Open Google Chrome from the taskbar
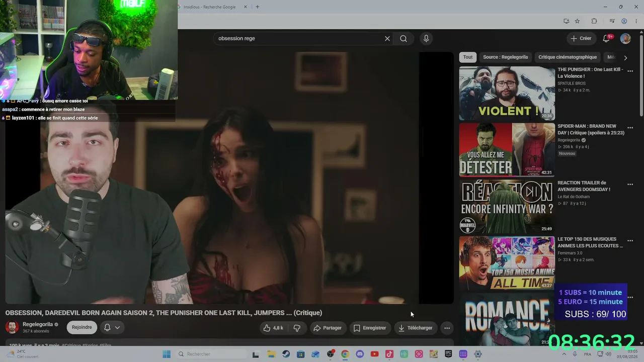644x362 pixels. tap(345, 354)
